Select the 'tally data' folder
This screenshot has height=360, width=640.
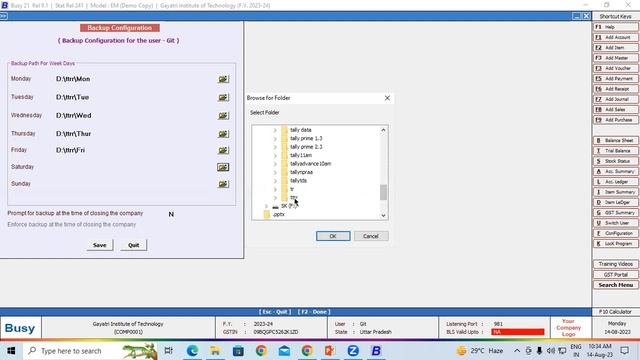click(300, 130)
